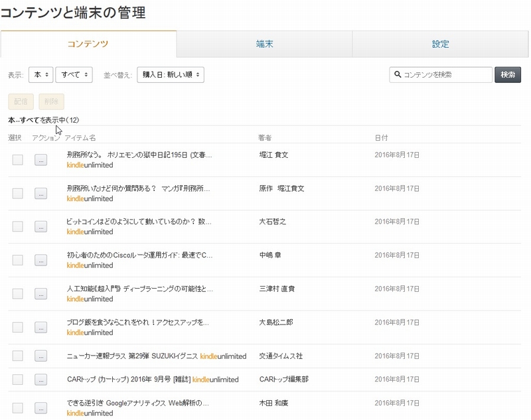
Task: Open the 設定 tab
Action: point(440,44)
